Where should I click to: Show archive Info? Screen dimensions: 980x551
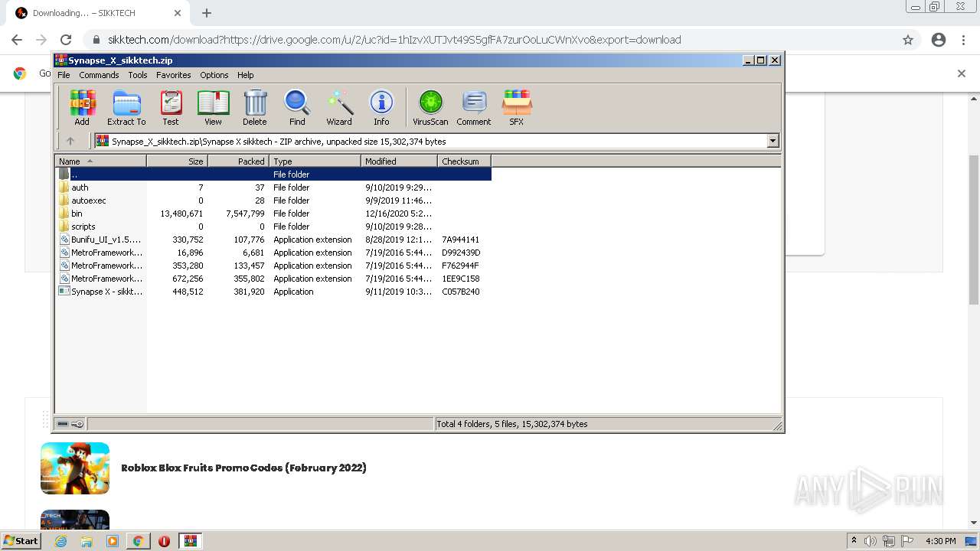pyautogui.click(x=381, y=107)
